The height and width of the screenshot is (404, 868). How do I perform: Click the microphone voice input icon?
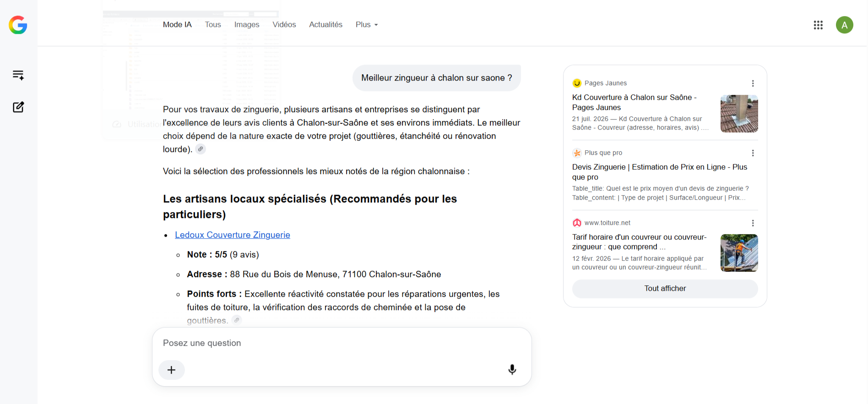(x=512, y=370)
